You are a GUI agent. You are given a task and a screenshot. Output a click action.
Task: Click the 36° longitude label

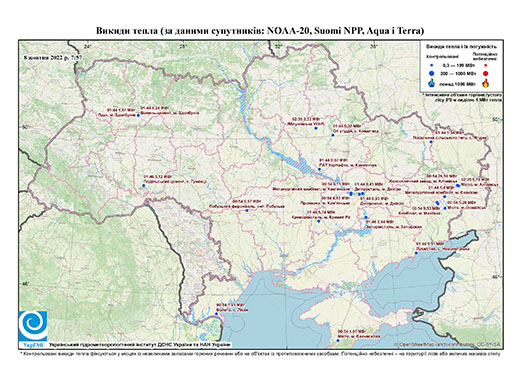pos(374,46)
